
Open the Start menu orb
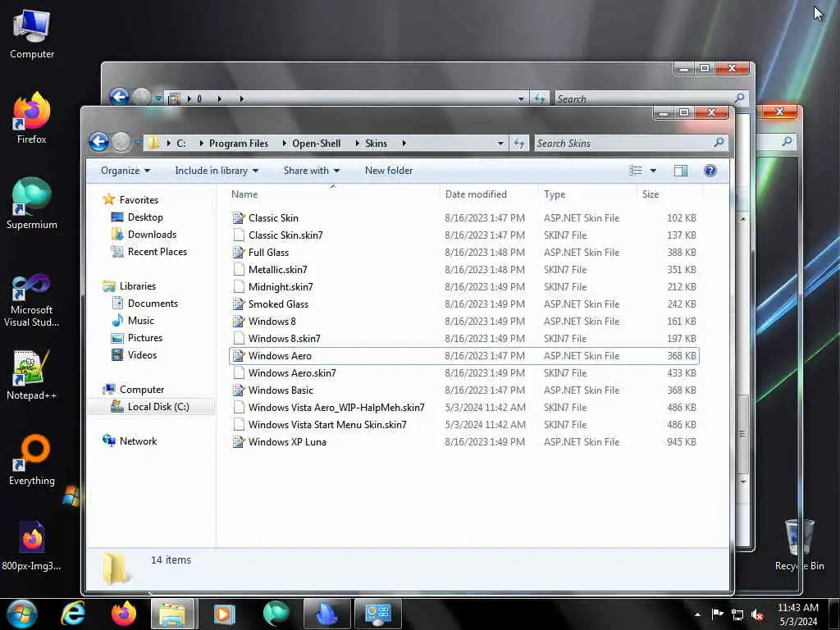(21, 614)
